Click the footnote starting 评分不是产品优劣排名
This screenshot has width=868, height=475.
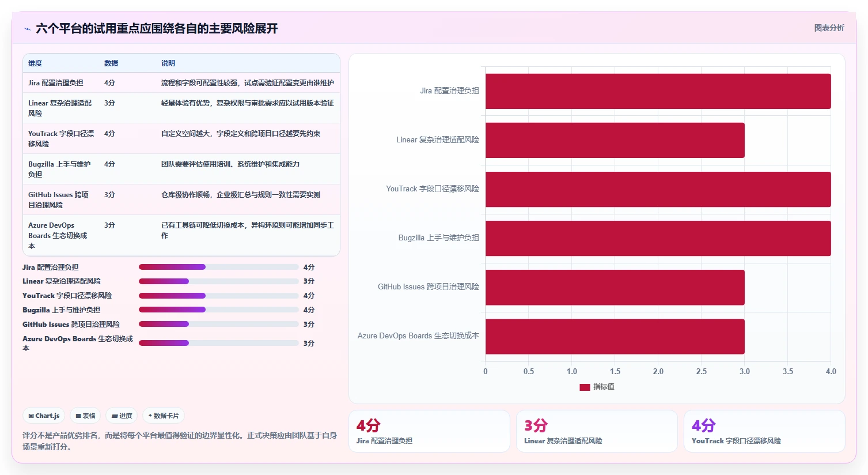point(180,441)
